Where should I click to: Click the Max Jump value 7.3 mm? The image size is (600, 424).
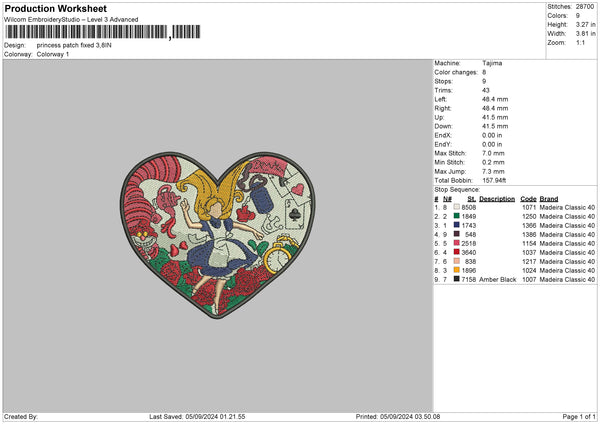[493, 171]
